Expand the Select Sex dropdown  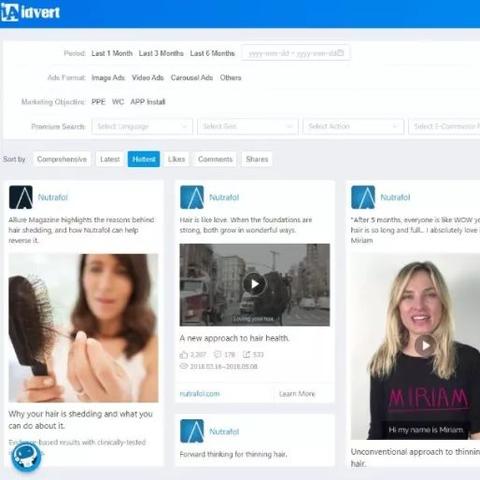pos(248,126)
